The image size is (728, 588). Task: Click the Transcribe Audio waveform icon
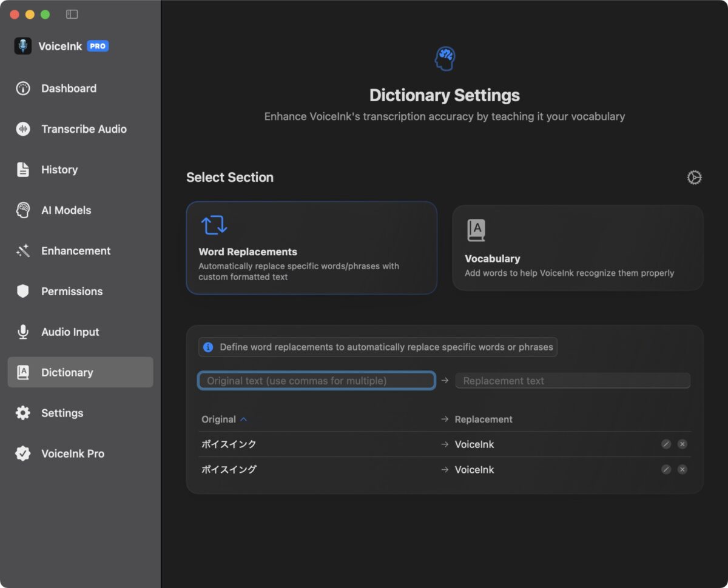pyautogui.click(x=23, y=129)
